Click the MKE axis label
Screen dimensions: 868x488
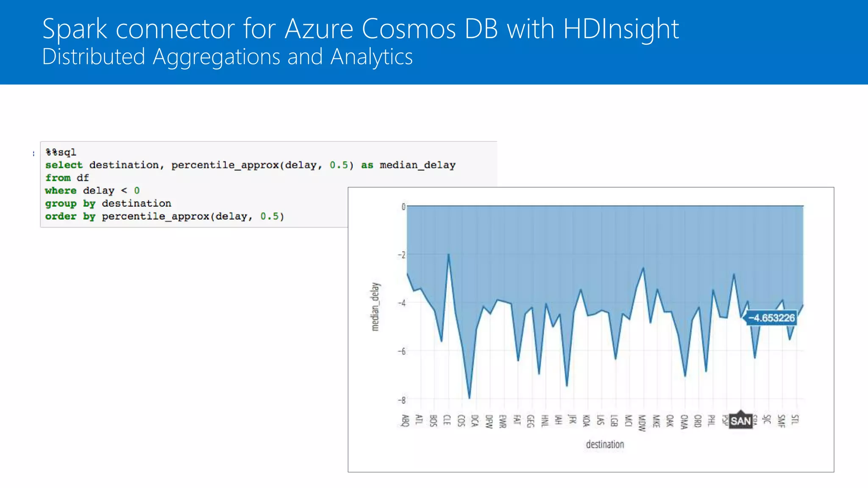tap(656, 421)
